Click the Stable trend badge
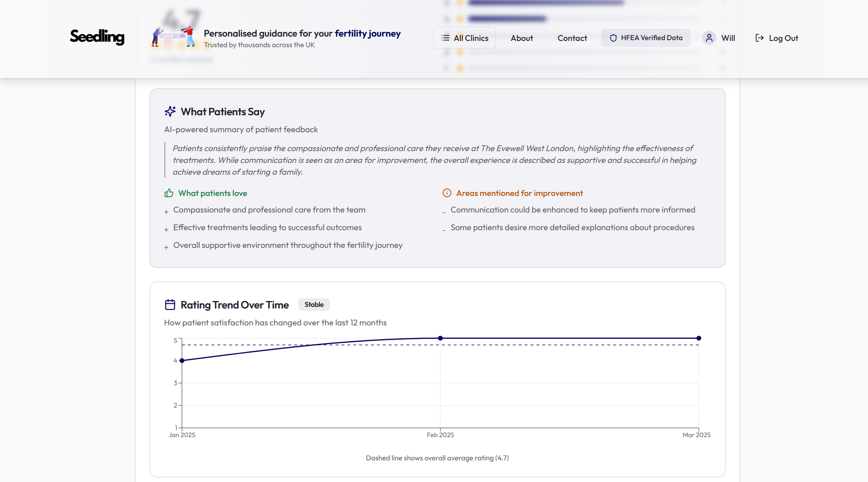This screenshot has width=868, height=482. click(314, 305)
